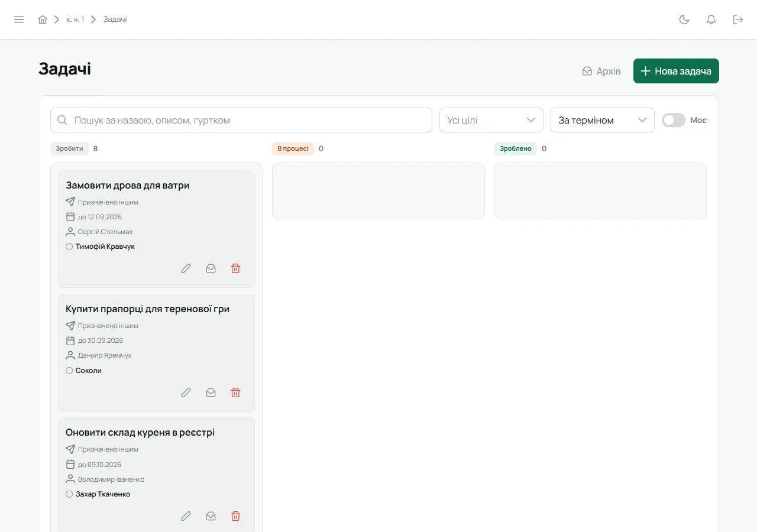Mark Тимофій Кравчук circle as done
The height and width of the screenshot is (532, 757).
point(69,246)
